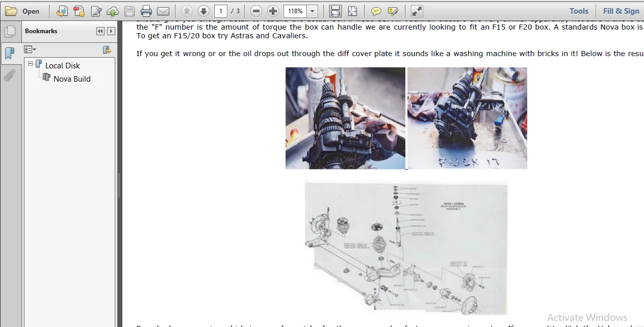This screenshot has width=644, height=327.
Task: Print the document with the printer icon
Action: 146,11
